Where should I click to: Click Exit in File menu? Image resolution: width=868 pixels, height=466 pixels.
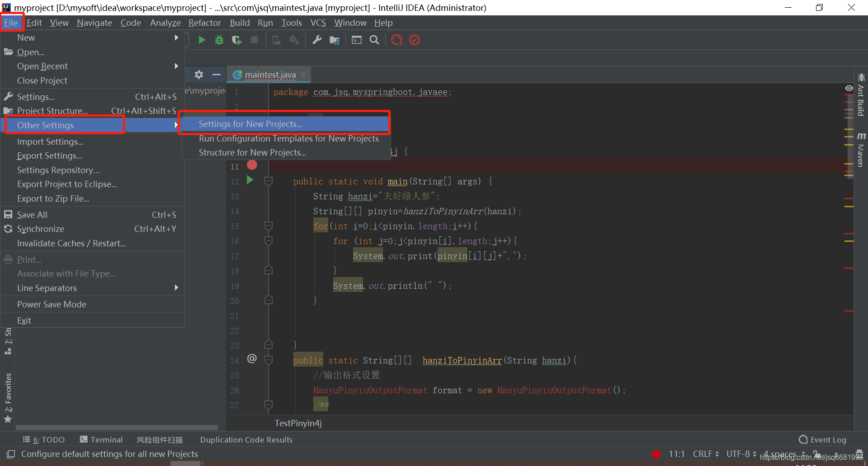[93, 320]
